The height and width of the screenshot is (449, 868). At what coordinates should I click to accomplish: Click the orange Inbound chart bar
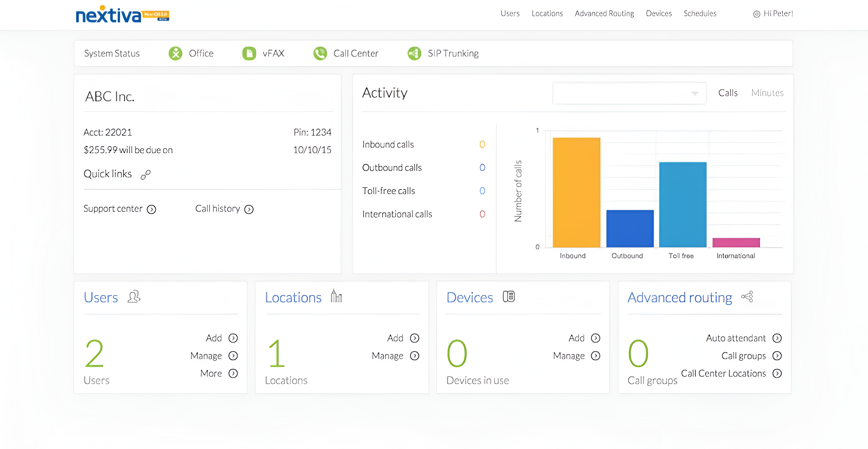(576, 192)
